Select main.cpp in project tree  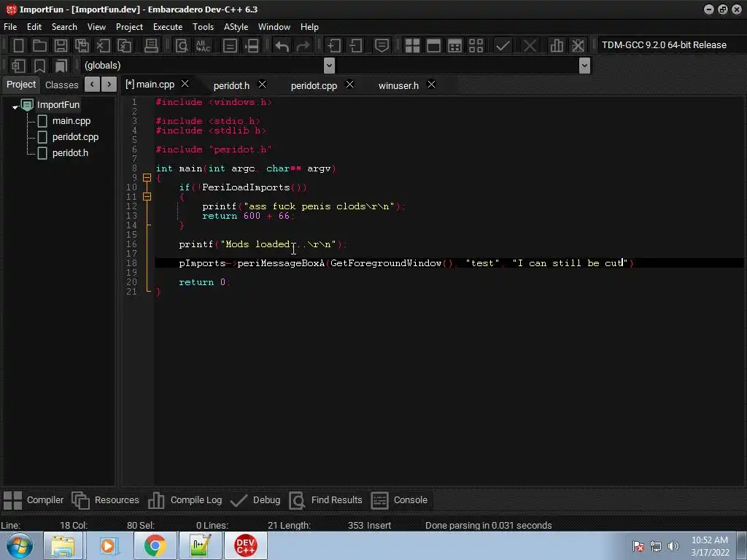(x=71, y=121)
